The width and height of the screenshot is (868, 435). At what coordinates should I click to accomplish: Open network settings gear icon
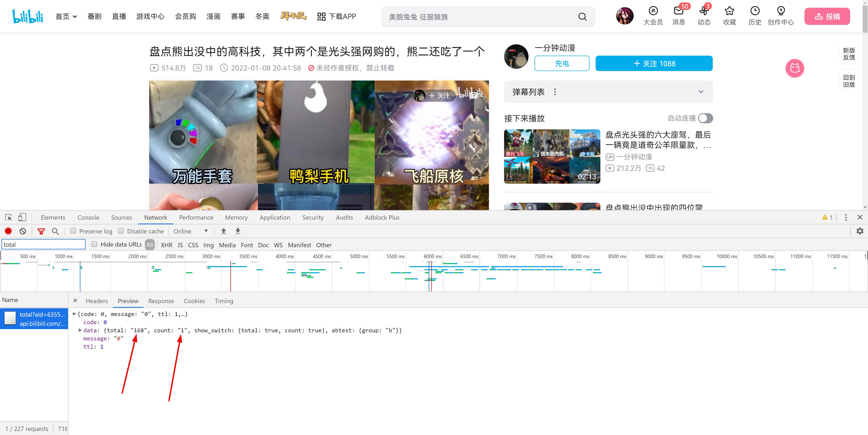click(860, 231)
